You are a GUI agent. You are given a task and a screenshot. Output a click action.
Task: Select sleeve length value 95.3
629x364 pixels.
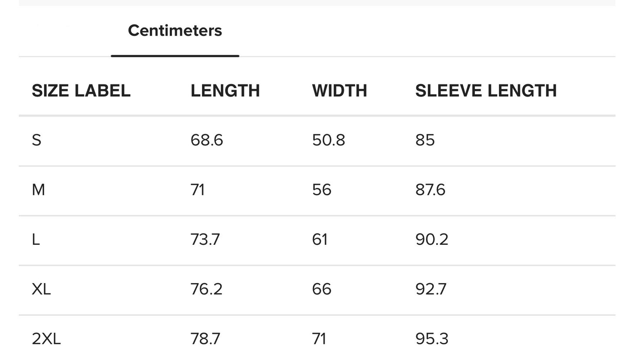431,339
